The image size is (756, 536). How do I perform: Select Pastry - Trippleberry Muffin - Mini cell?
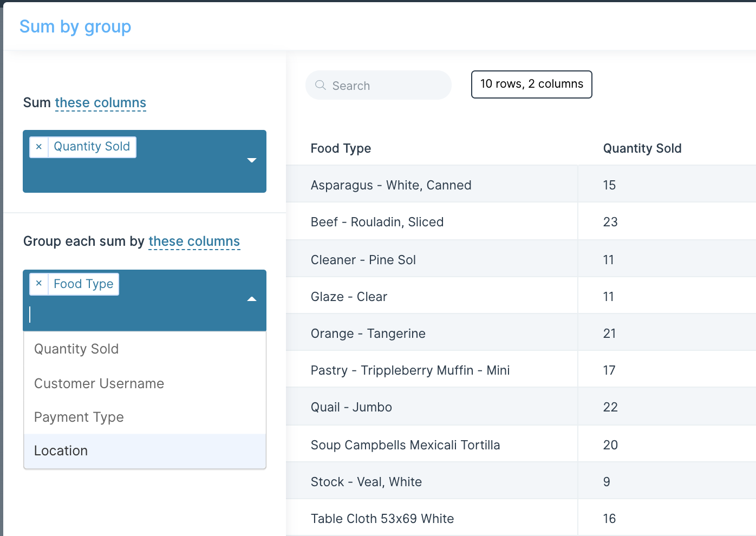click(x=432, y=370)
